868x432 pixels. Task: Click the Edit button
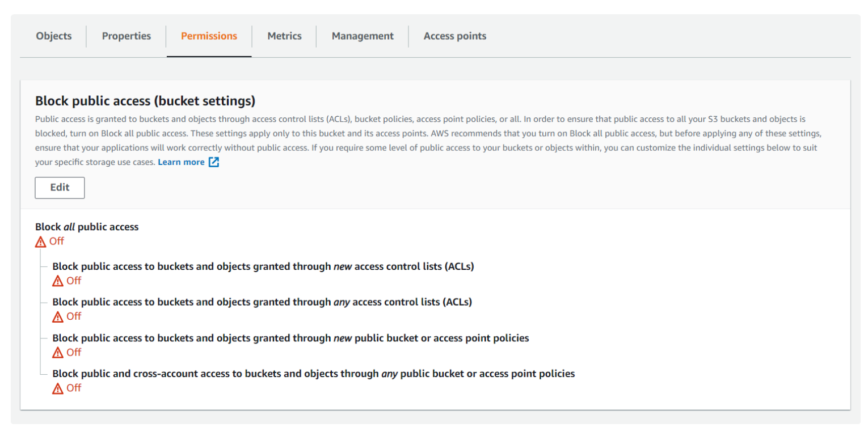pos(60,188)
